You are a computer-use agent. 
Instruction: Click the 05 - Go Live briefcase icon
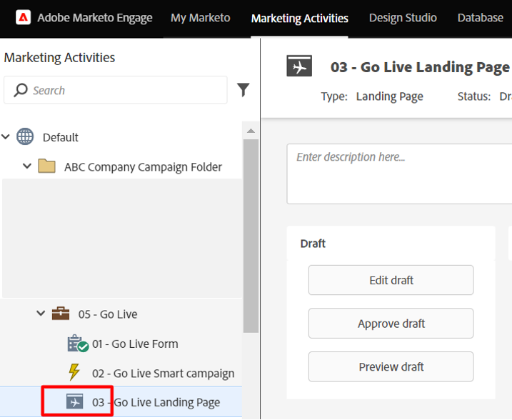tap(61, 314)
